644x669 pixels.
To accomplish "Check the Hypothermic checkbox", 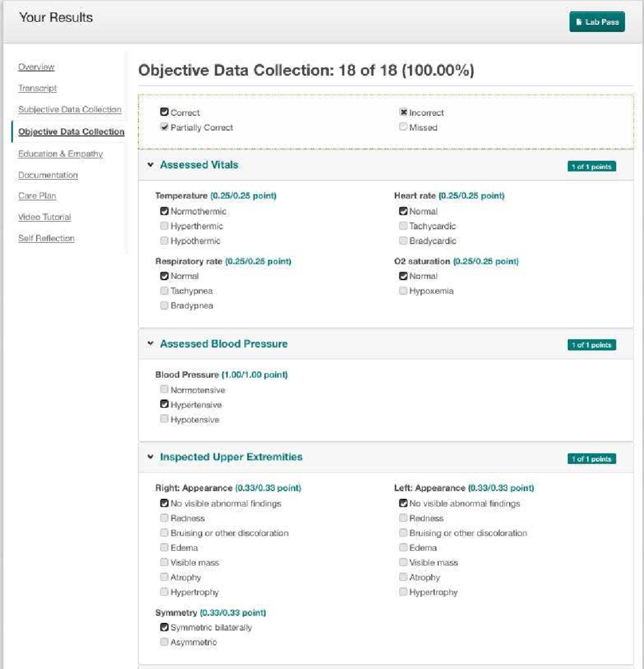I will point(164,241).
